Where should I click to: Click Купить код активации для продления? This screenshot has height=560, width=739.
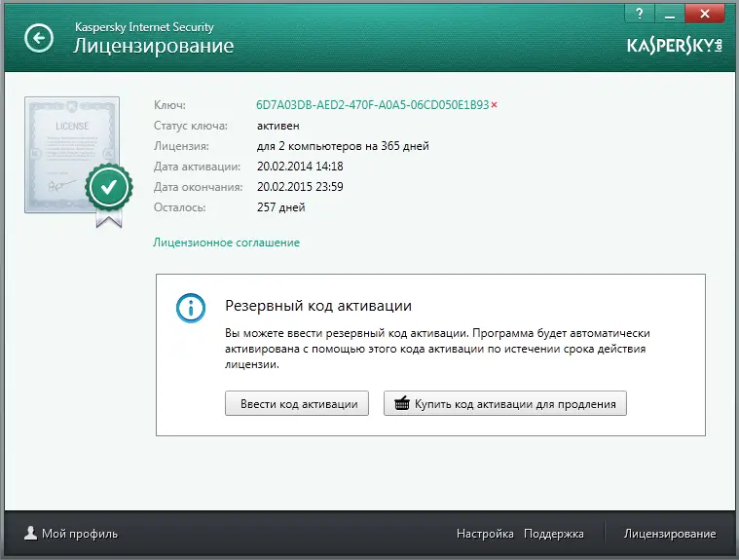[505, 403]
